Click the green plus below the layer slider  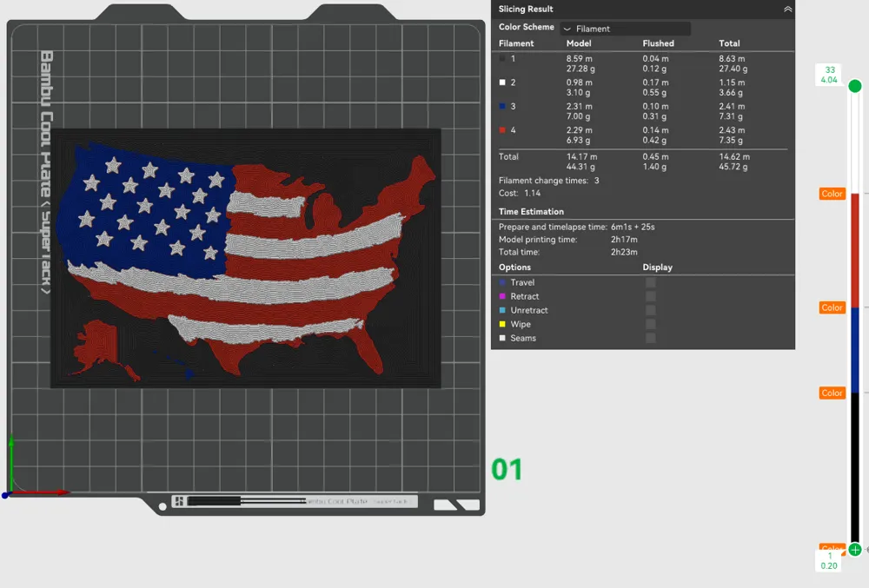(x=854, y=550)
